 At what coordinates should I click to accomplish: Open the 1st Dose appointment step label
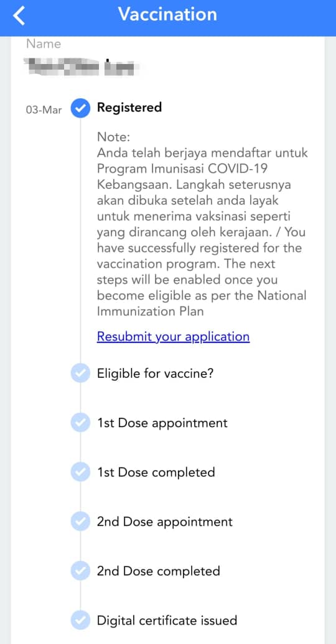pyautogui.click(x=162, y=423)
